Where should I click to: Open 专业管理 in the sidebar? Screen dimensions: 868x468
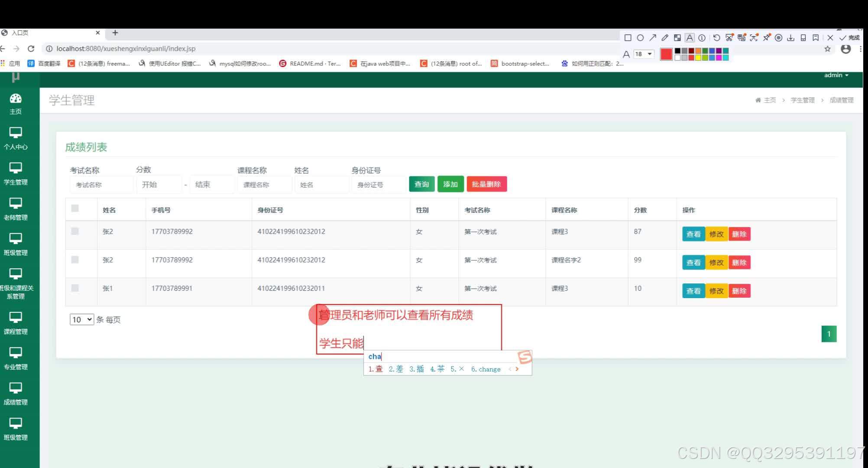(16, 359)
